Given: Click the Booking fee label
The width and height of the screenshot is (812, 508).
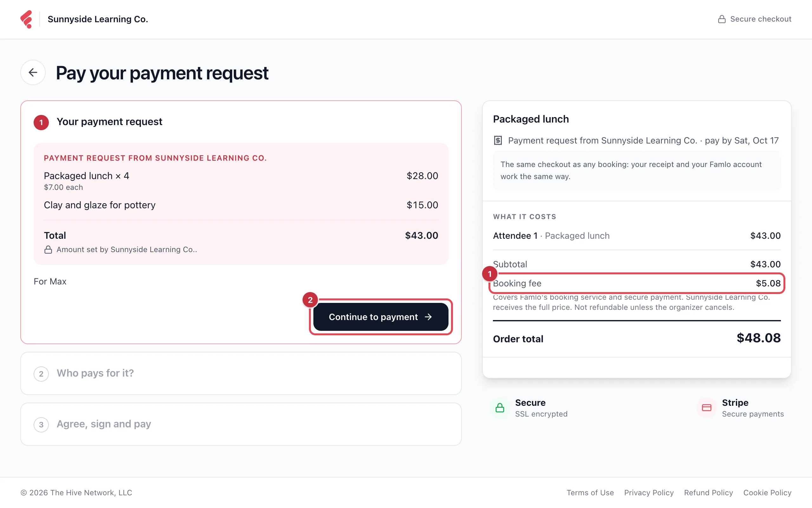Looking at the screenshot, I should pyautogui.click(x=517, y=283).
